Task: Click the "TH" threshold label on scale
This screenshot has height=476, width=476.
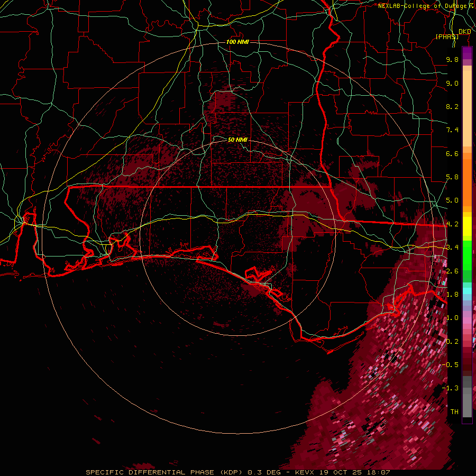Action: (454, 412)
